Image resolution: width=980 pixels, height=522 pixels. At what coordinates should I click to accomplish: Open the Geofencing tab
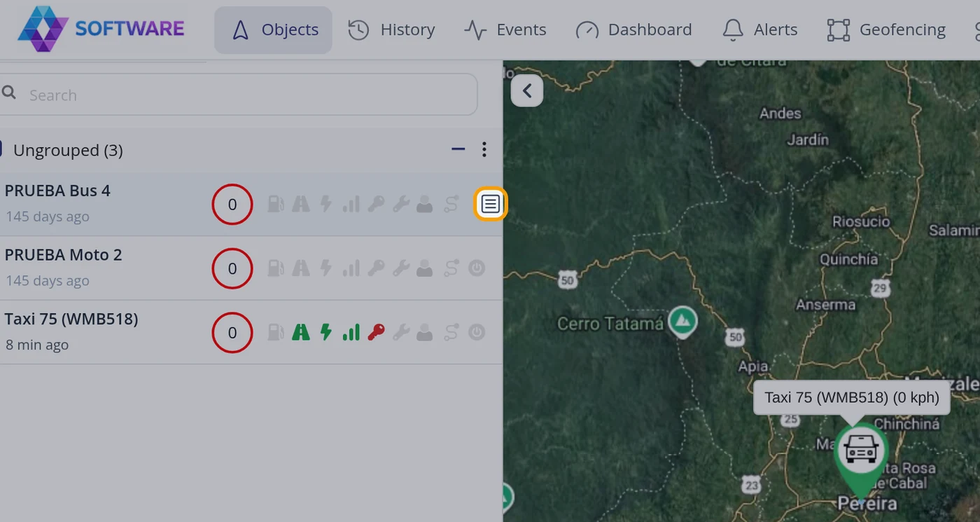886,30
